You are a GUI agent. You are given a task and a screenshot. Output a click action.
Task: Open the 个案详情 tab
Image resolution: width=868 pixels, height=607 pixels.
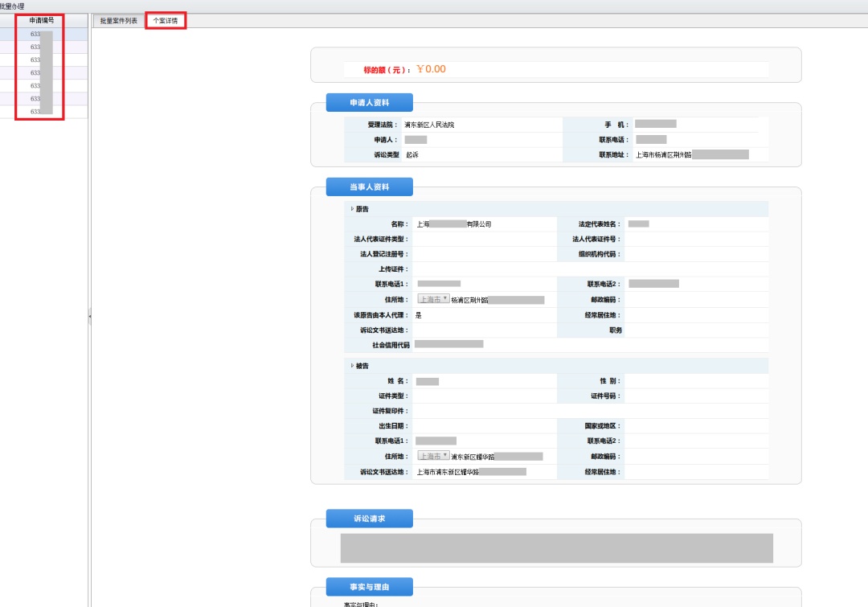[165, 21]
